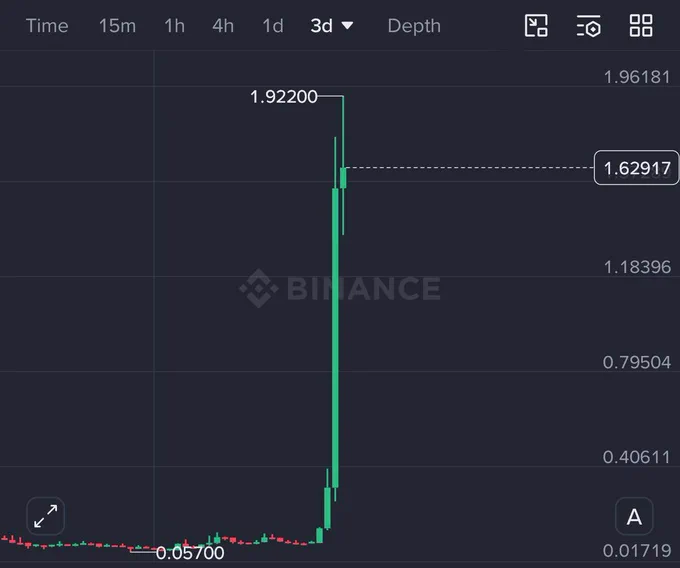Switch to the 4h interval

click(x=223, y=26)
